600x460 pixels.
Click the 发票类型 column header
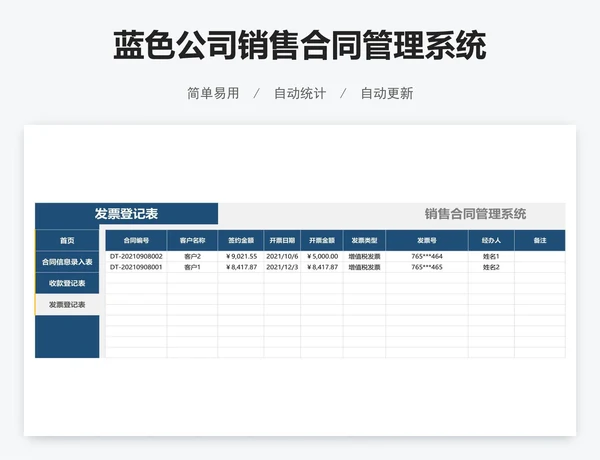point(364,240)
